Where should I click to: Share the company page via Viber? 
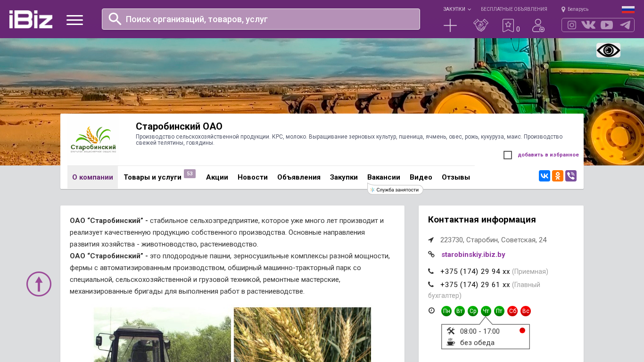click(571, 176)
